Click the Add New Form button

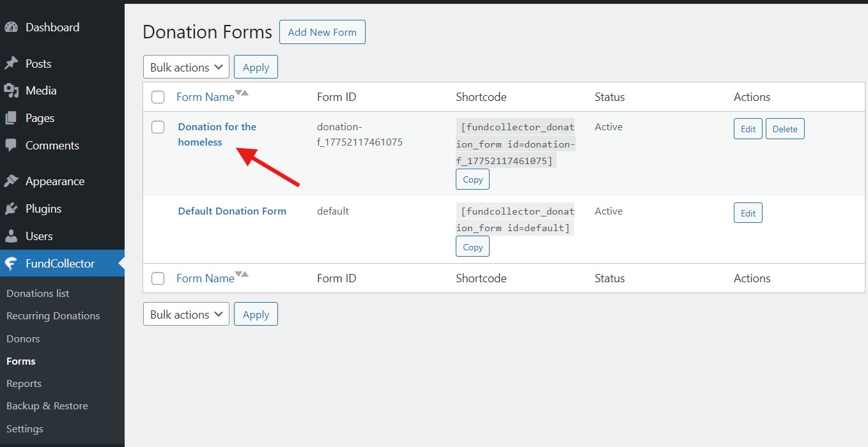[322, 31]
